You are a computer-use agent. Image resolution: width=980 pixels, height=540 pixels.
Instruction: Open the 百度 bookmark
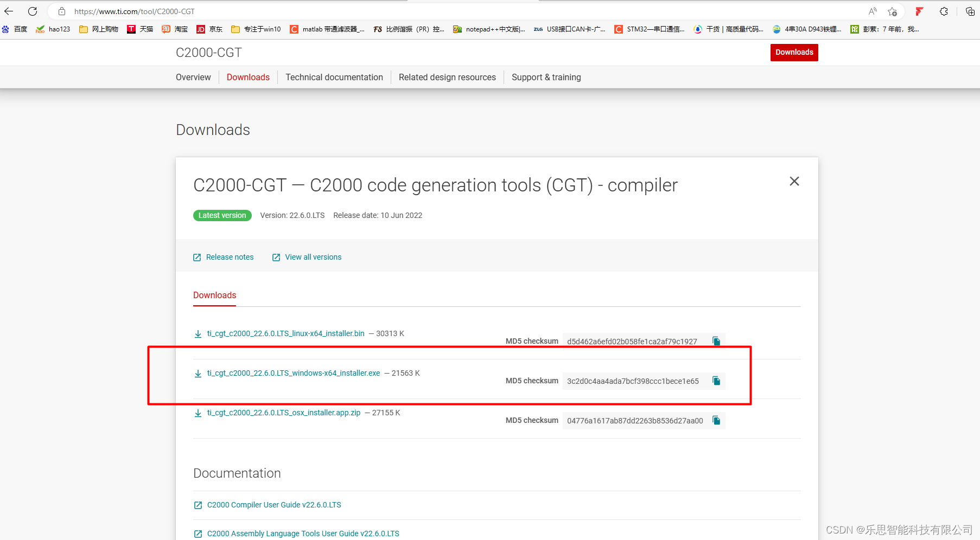(x=15, y=29)
